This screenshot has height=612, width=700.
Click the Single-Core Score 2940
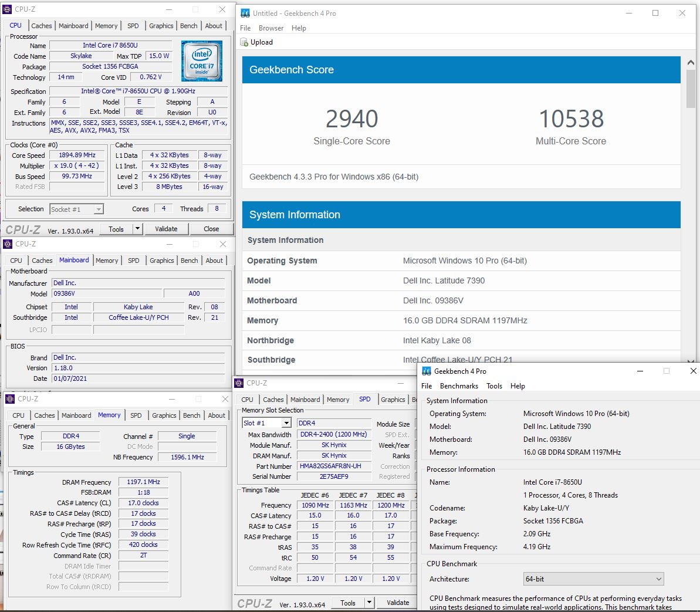(x=352, y=119)
